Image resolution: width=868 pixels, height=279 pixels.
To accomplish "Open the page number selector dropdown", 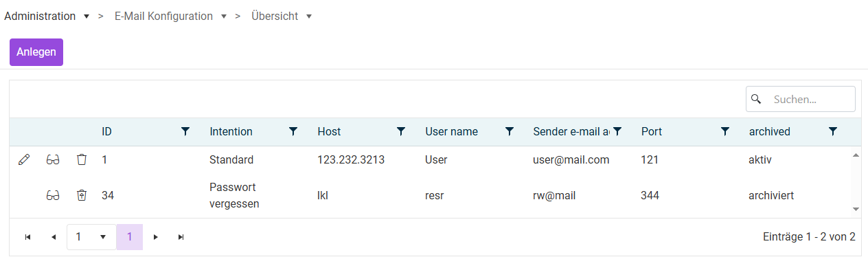I will tap(91, 237).
